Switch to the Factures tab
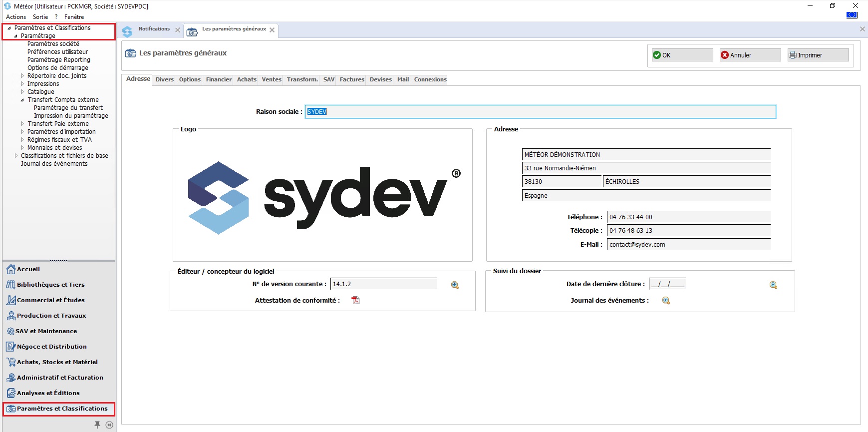This screenshot has width=868, height=432. coord(352,79)
